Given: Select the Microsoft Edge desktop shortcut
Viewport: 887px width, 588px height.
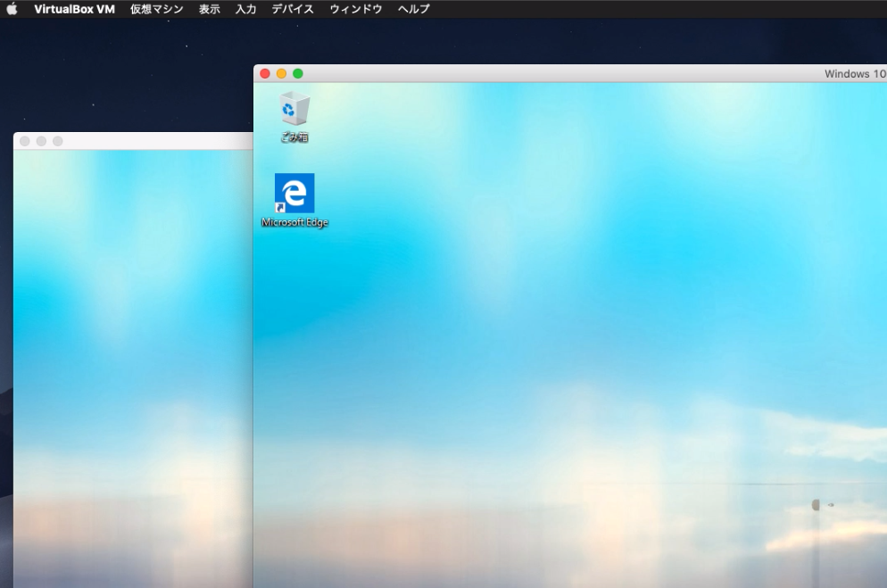Looking at the screenshot, I should tap(294, 193).
